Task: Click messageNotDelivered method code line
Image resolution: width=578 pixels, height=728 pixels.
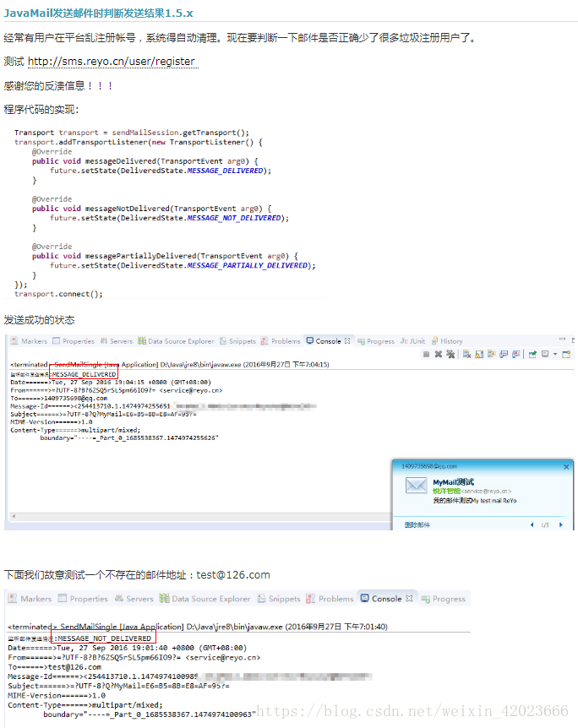Action: pyautogui.click(x=151, y=209)
